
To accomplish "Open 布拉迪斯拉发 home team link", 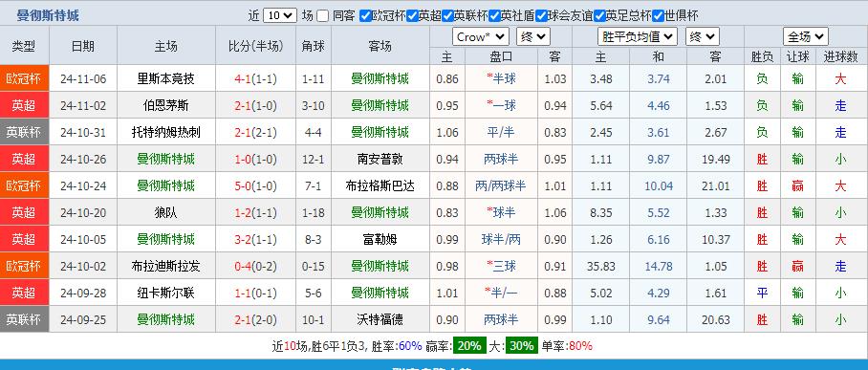I will 166,266.
